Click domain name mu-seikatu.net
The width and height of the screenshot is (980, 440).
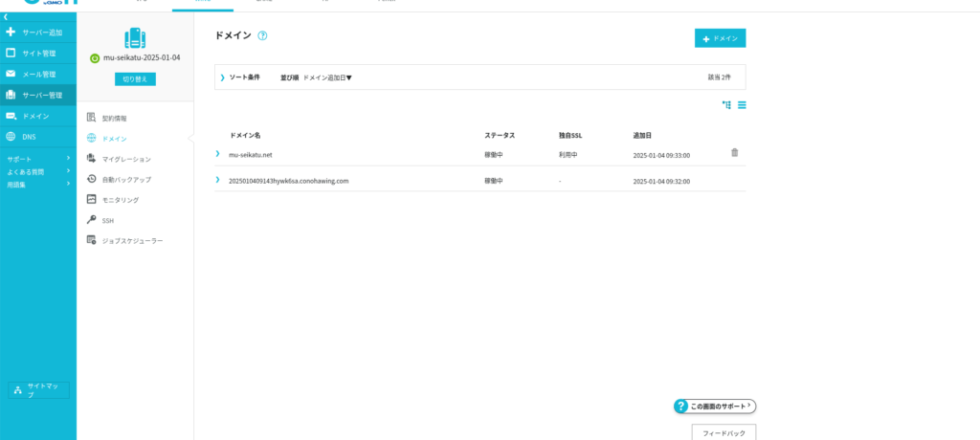(x=250, y=154)
